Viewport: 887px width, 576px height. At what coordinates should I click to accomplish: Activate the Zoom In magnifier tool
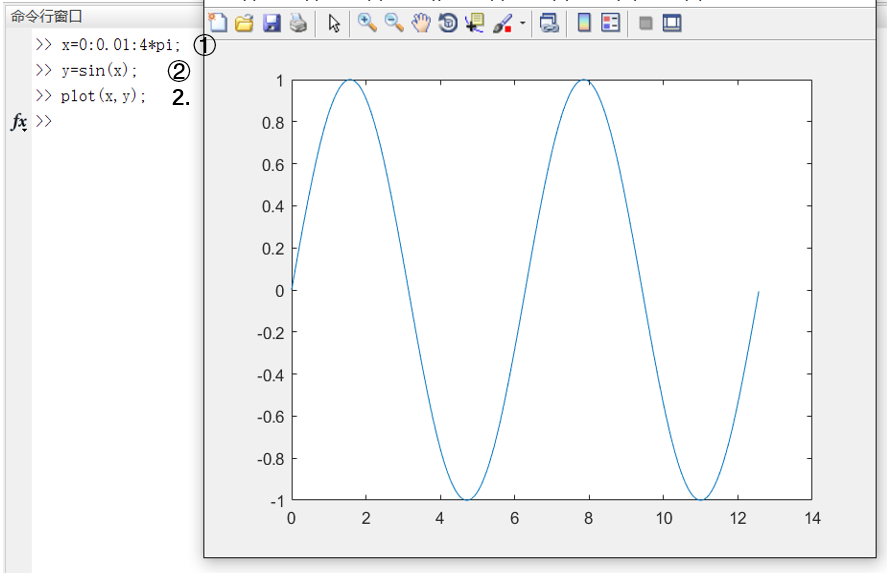click(367, 23)
